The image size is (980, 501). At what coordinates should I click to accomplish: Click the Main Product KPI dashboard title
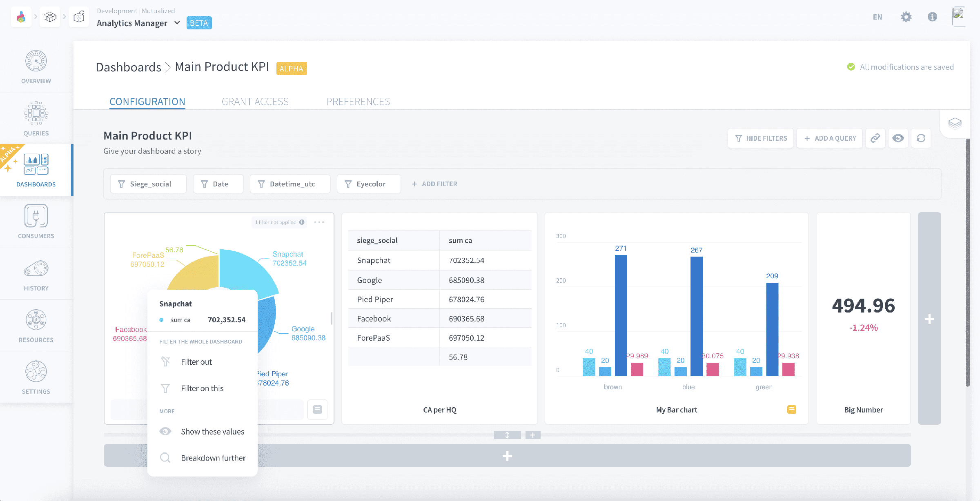147,135
